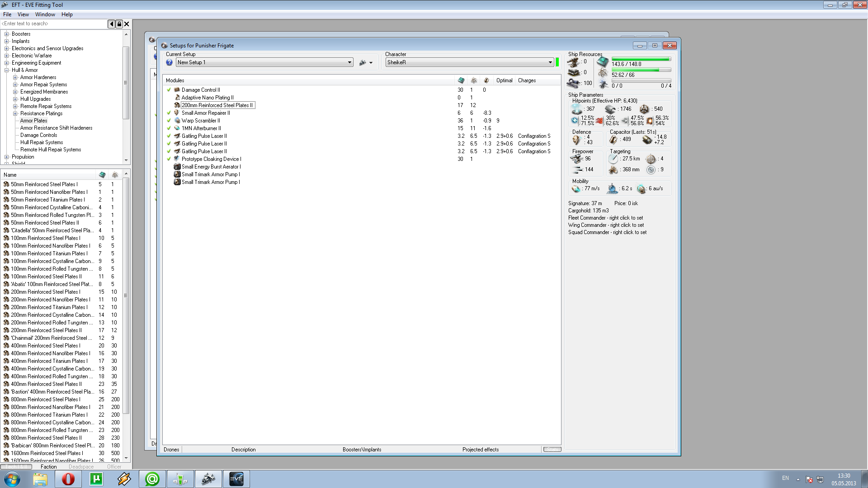The height and width of the screenshot is (488, 868).
Task: Click the align time icon at 6.2 s
Action: pos(612,189)
